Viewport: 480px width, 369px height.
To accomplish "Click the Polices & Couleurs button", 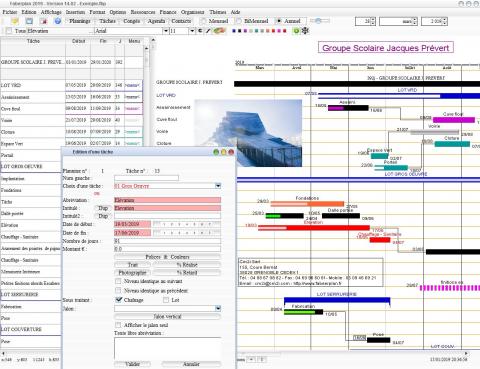I will coord(167,257).
